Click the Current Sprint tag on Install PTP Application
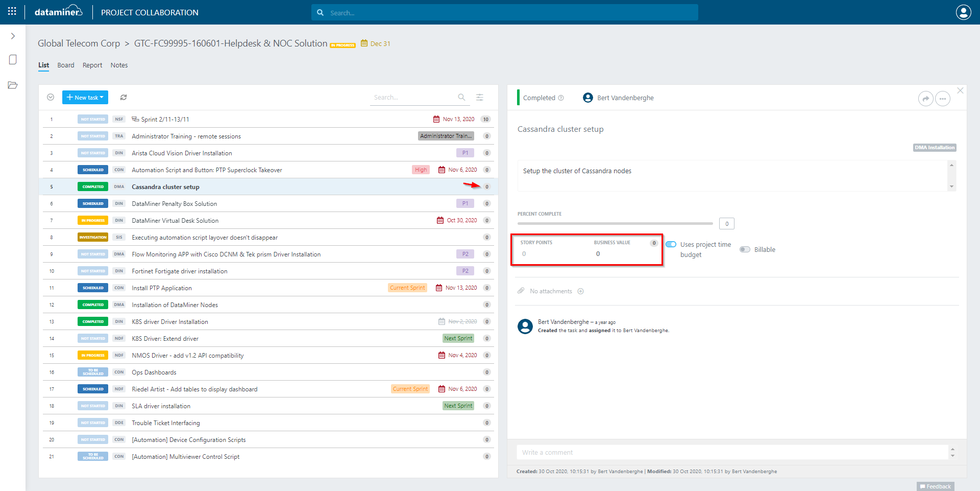 pos(407,288)
